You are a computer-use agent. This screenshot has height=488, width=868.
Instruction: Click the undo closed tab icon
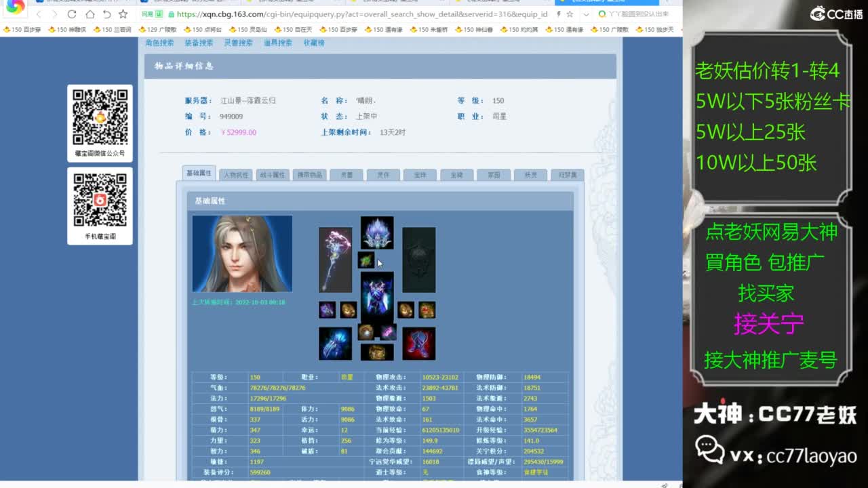tap(106, 14)
